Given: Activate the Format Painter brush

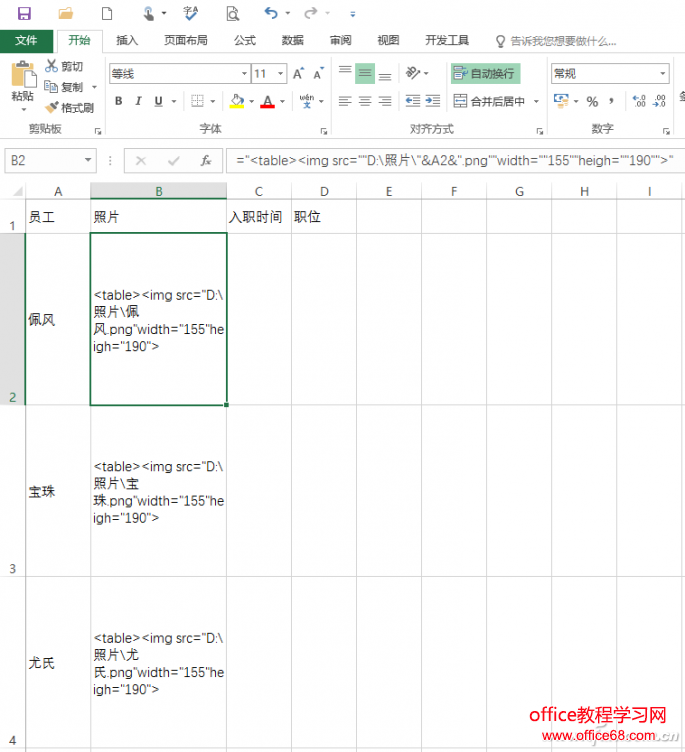Looking at the screenshot, I should (x=69, y=108).
